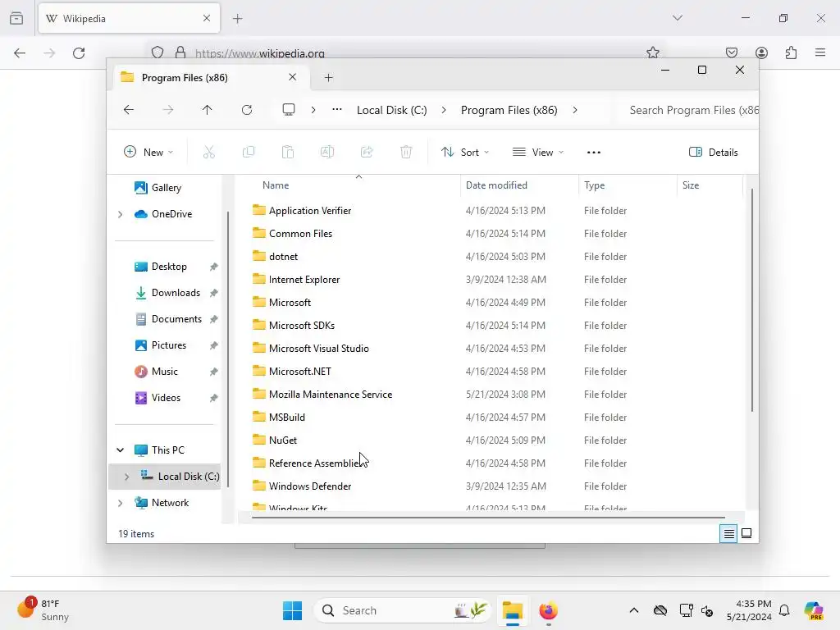Click the Windows taskbar Search box
The width and height of the screenshot is (840, 630).
(401, 610)
